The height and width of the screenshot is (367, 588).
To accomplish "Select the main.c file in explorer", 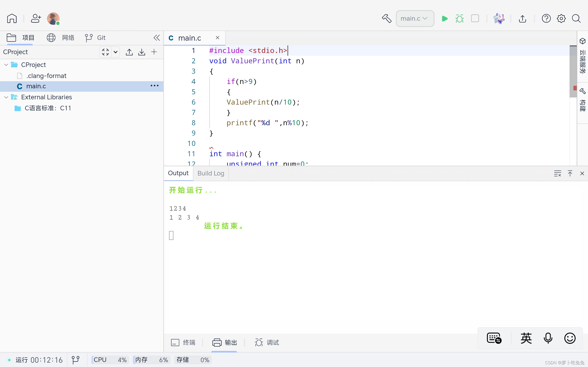I will pyautogui.click(x=36, y=86).
